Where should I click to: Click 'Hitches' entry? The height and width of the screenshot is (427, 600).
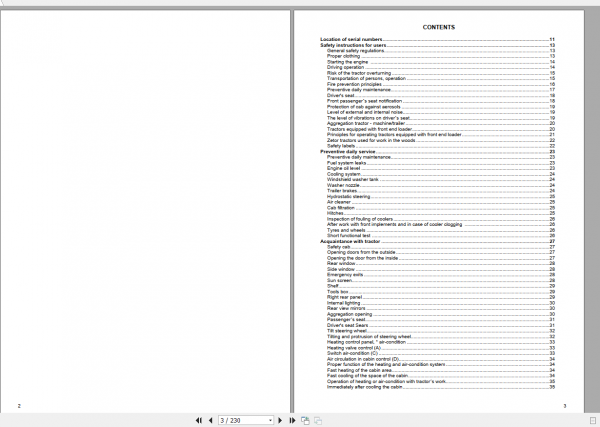coord(335,214)
